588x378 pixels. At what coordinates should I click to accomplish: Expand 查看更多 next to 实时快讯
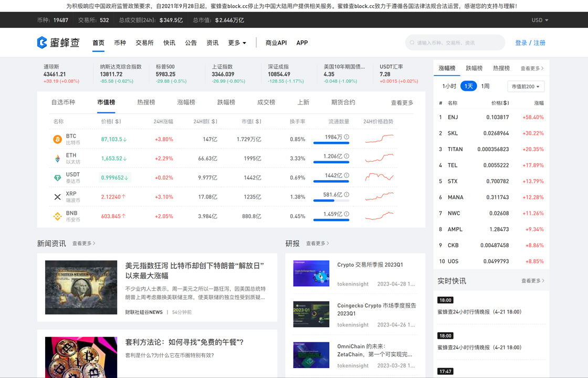coord(532,281)
